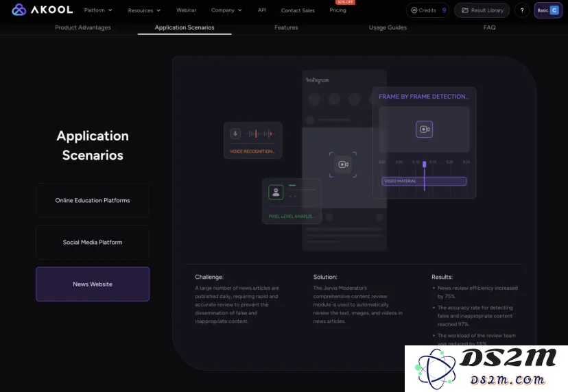
Task: Open Contact Sales link
Action: pyautogui.click(x=298, y=10)
